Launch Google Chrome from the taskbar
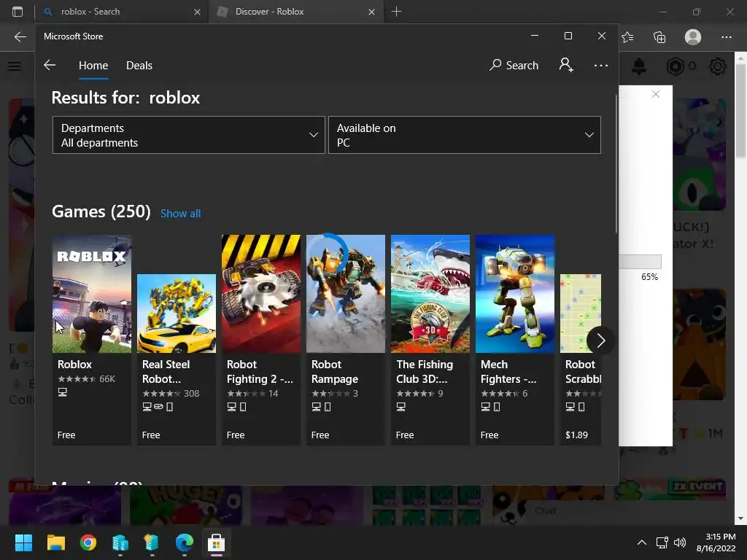The width and height of the screenshot is (747, 560). (x=88, y=542)
